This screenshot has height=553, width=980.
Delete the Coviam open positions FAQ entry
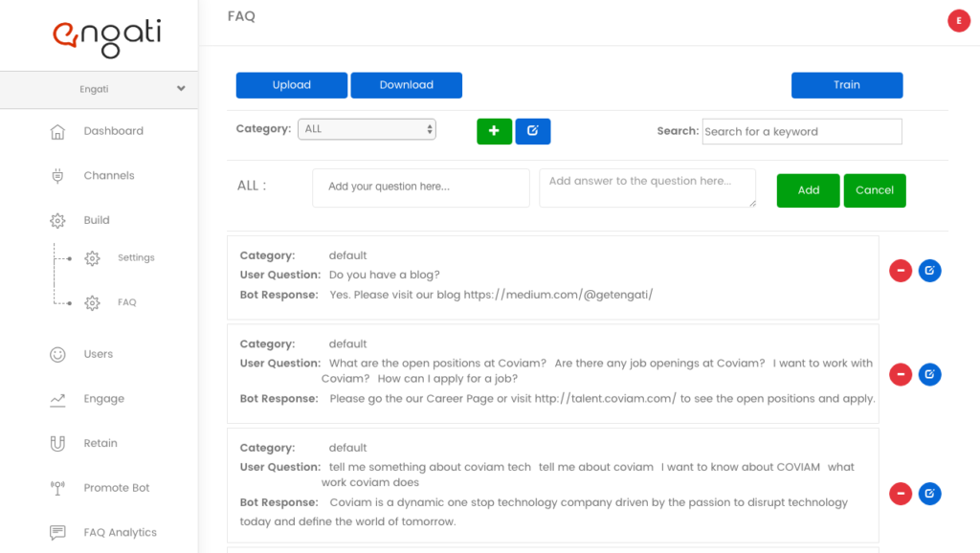(x=900, y=374)
